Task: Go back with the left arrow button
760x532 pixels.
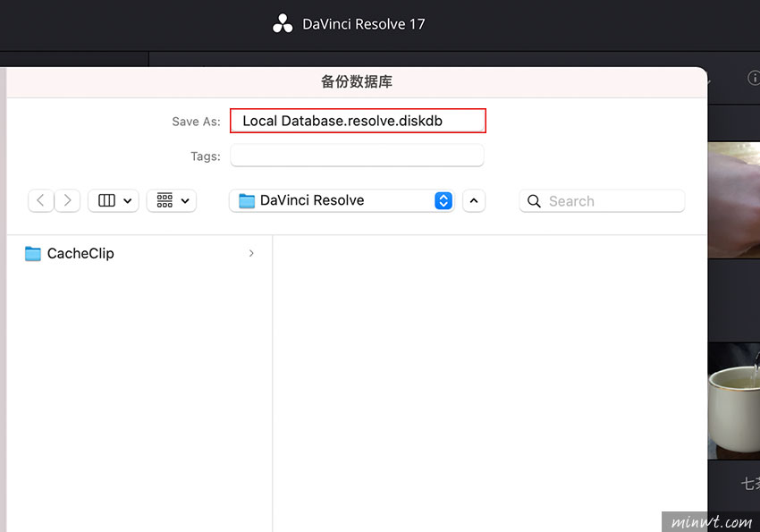Action: click(41, 200)
